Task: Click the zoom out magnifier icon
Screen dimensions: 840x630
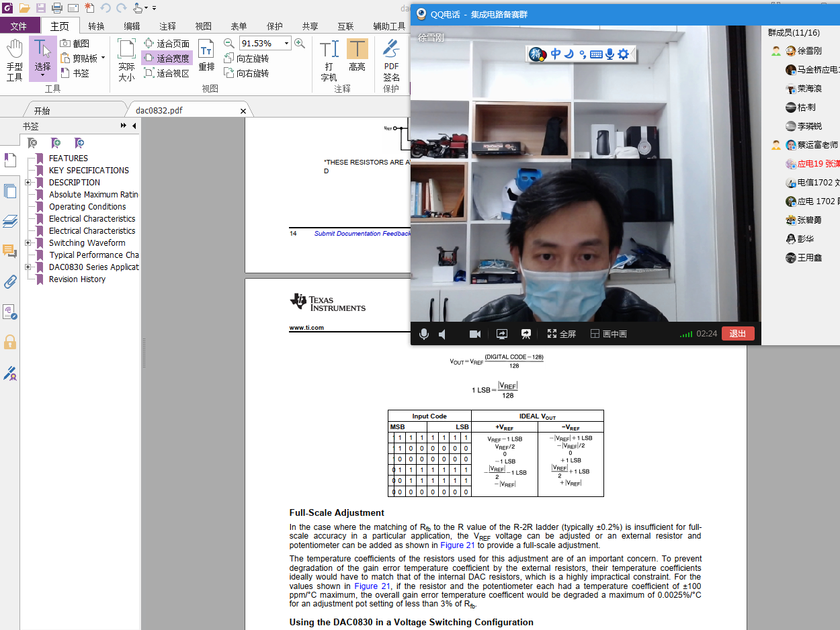Action: point(229,44)
